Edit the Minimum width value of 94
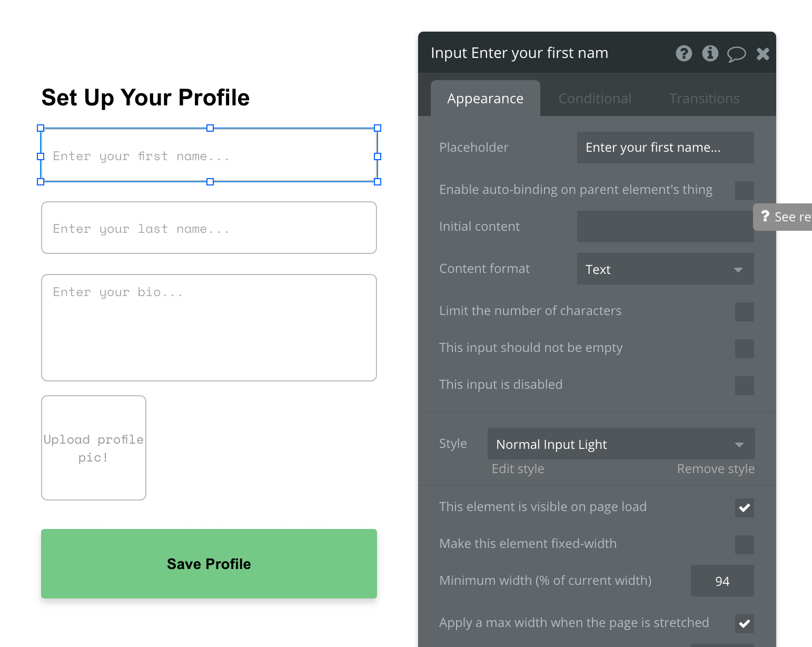 pyautogui.click(x=722, y=581)
